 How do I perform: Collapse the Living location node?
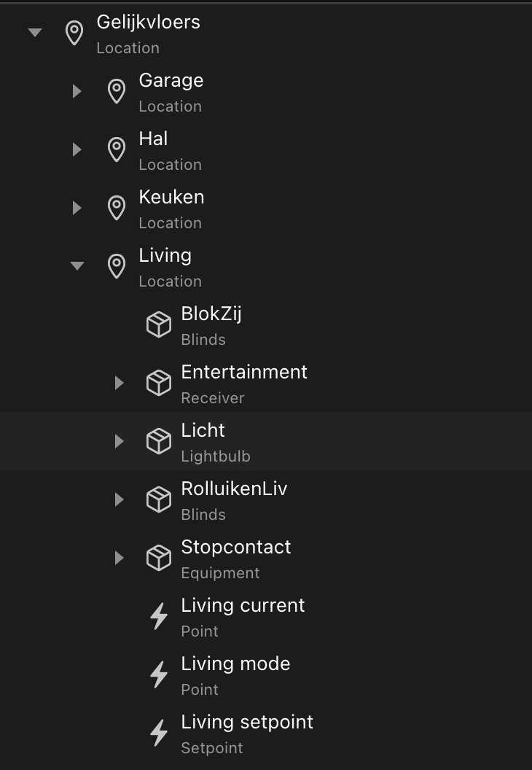pos(77,266)
